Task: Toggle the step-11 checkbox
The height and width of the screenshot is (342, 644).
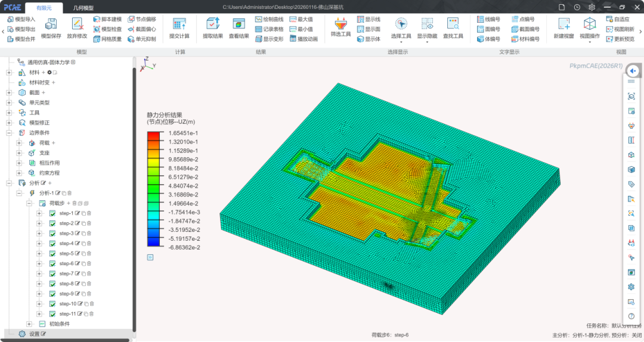Action: click(52, 314)
